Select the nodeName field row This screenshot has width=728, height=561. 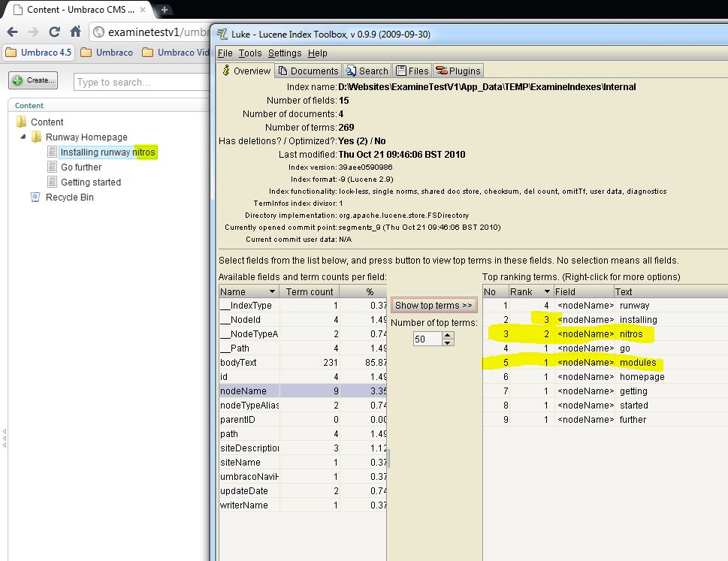click(303, 391)
